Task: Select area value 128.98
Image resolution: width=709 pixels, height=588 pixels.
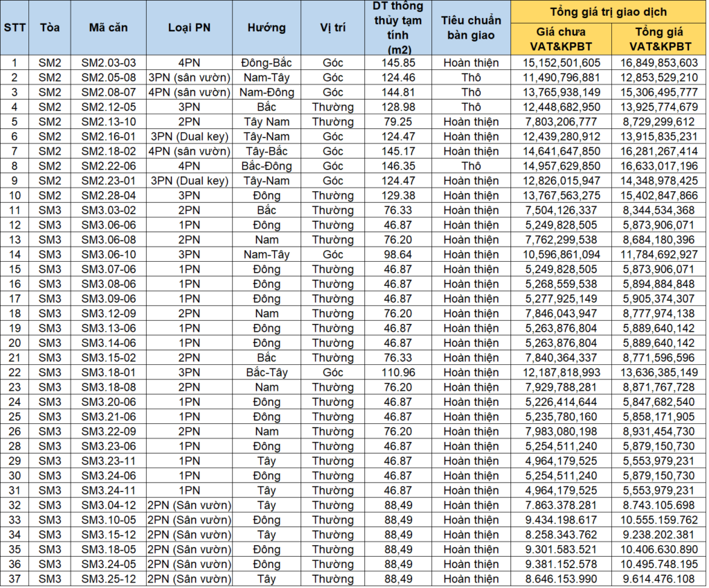Action: (x=398, y=107)
